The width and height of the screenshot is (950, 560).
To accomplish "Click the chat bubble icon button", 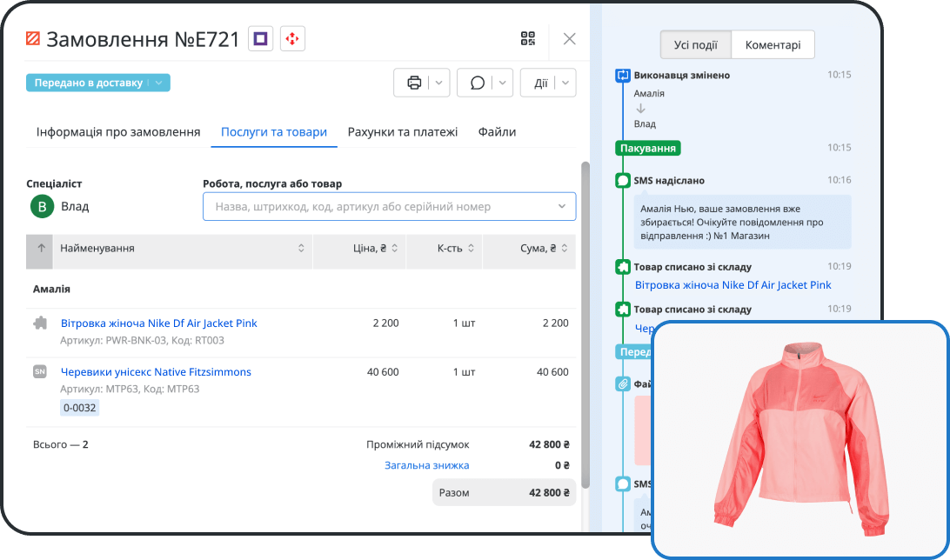I will point(477,83).
